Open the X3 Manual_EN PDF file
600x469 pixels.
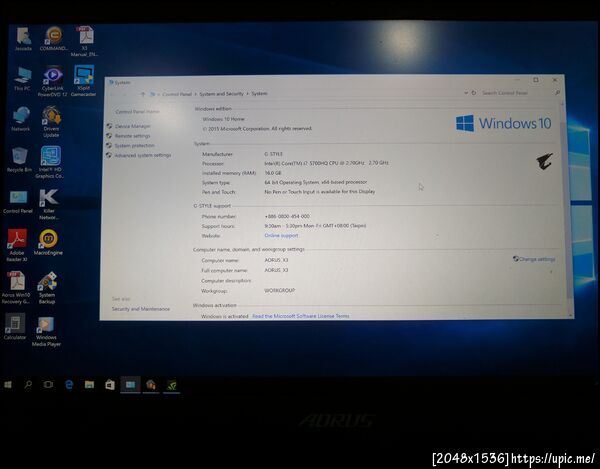(x=85, y=41)
